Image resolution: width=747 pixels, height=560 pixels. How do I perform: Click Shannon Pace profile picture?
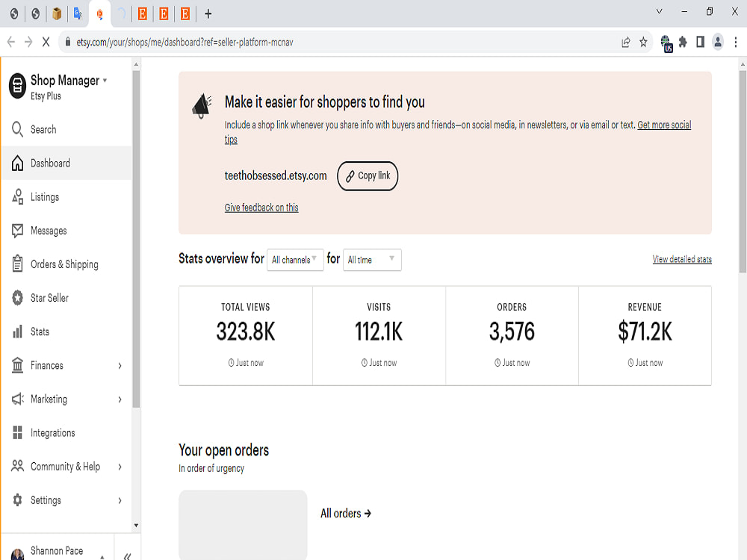click(18, 554)
